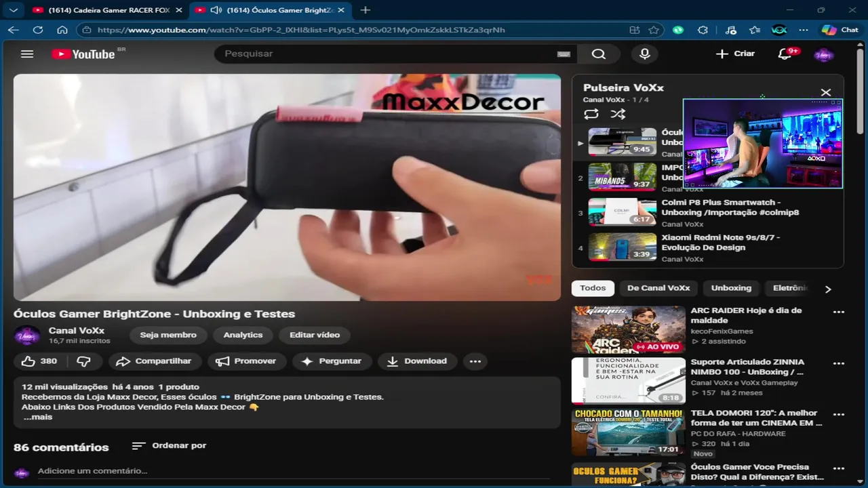Open ARC RAIDER live video thumbnail
Viewport: 868px width, 488px height.
(x=628, y=329)
